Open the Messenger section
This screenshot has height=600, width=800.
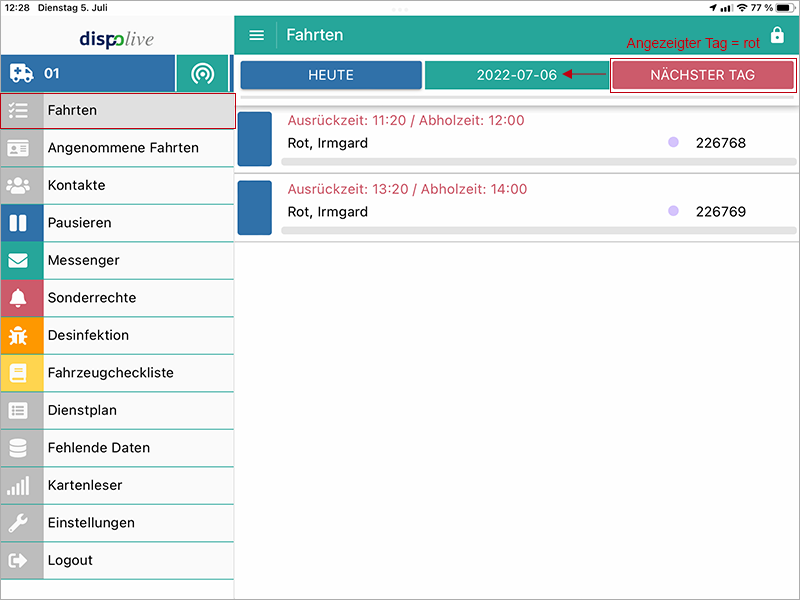click(118, 261)
